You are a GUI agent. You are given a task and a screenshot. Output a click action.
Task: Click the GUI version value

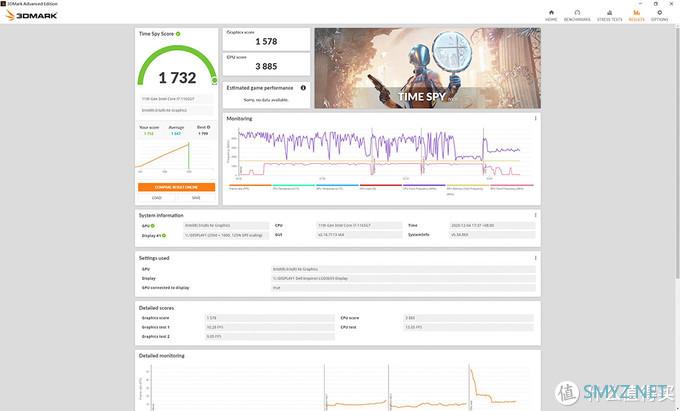[359, 235]
